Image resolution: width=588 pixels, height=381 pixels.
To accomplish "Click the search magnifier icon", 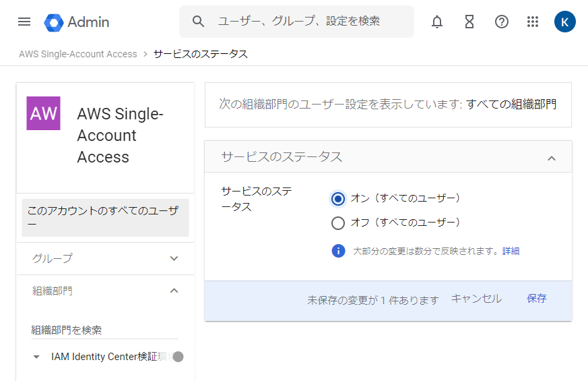I will (x=199, y=22).
